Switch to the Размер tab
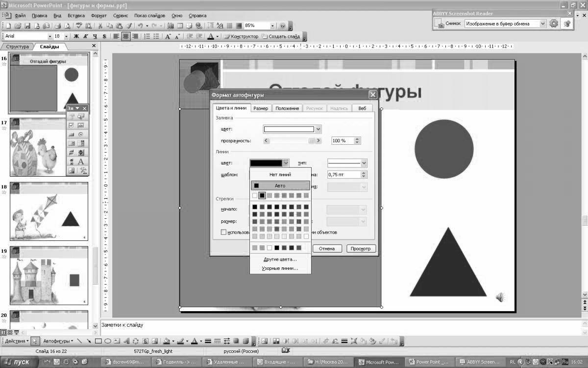This screenshot has width=588, height=368. (x=261, y=108)
